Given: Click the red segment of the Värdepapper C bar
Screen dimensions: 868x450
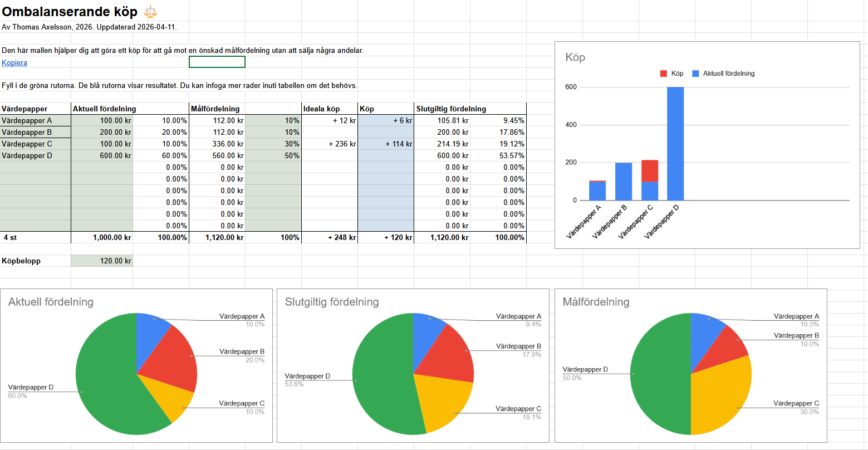Looking at the screenshot, I should point(650,171).
